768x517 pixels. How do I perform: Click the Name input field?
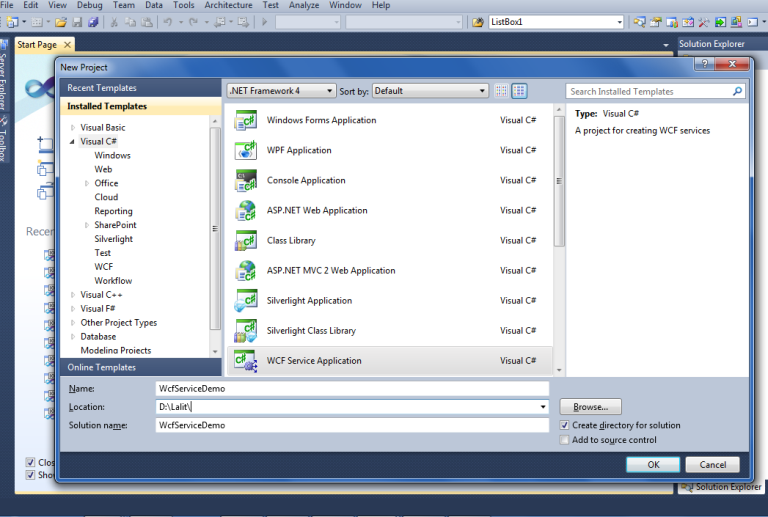[x=352, y=389]
